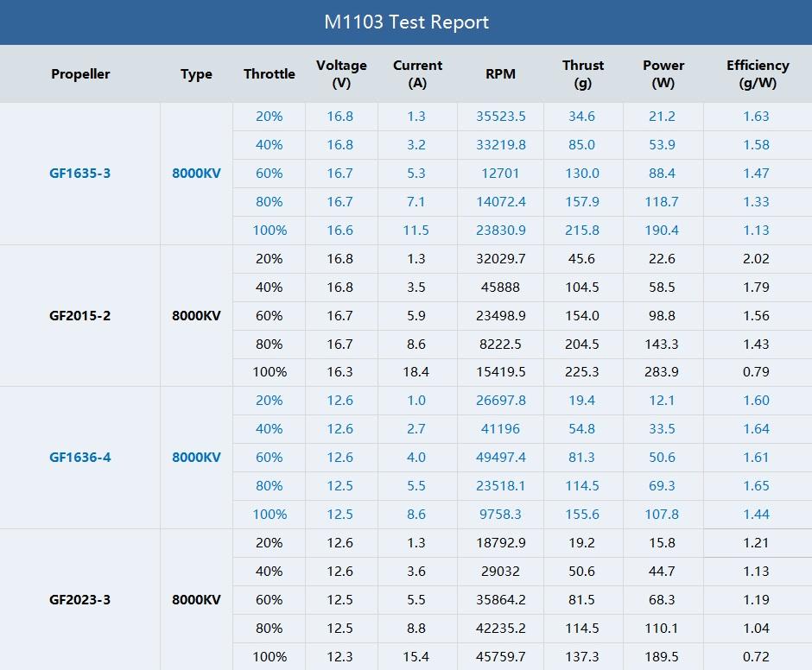Image resolution: width=812 pixels, height=670 pixels.
Task: Select the Propeller column header
Action: point(80,74)
